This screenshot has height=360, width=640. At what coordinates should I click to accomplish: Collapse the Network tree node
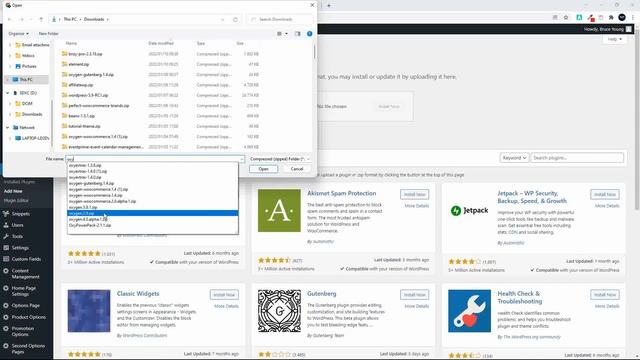point(7,127)
